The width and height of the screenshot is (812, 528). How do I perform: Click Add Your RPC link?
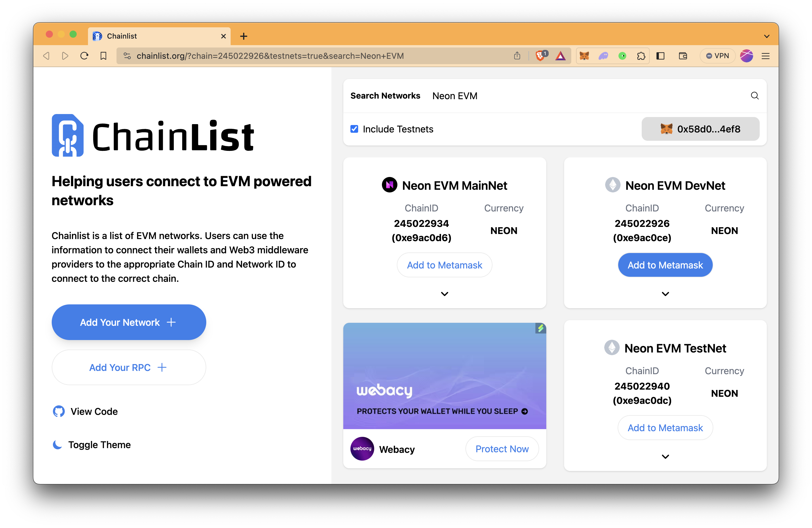[x=128, y=367]
